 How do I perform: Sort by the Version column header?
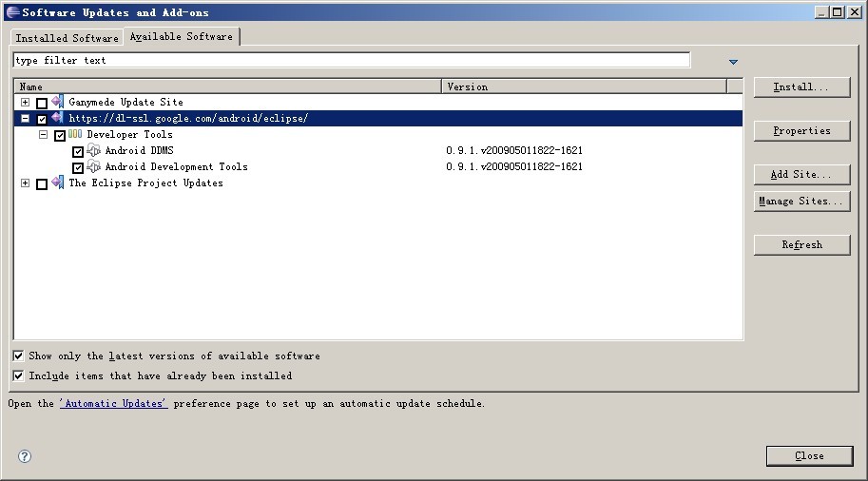584,87
